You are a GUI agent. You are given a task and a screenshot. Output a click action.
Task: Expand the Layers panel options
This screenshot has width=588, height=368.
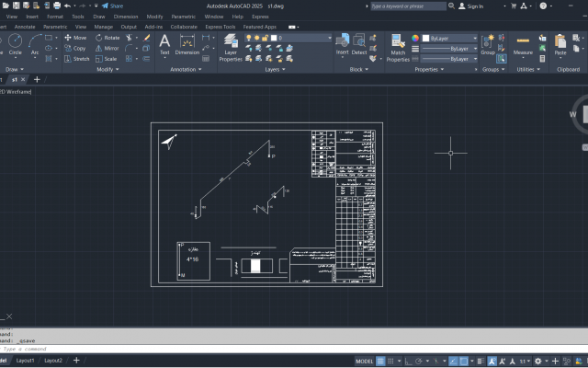pyautogui.click(x=275, y=70)
